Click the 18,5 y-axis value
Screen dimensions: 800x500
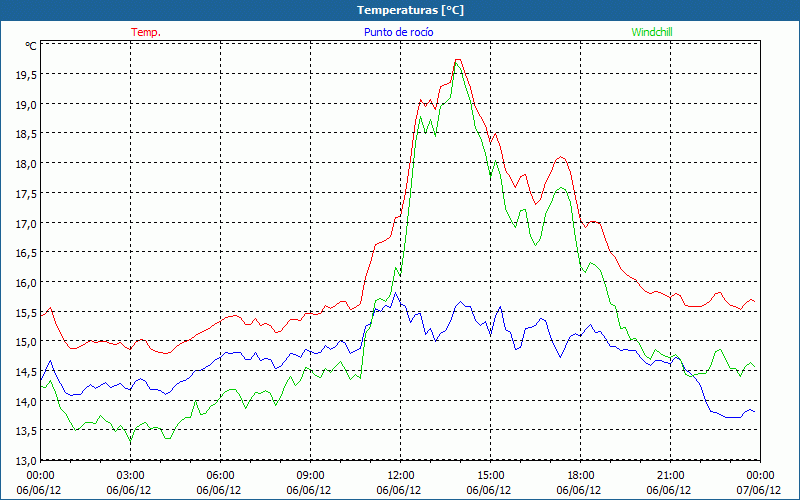(x=27, y=134)
